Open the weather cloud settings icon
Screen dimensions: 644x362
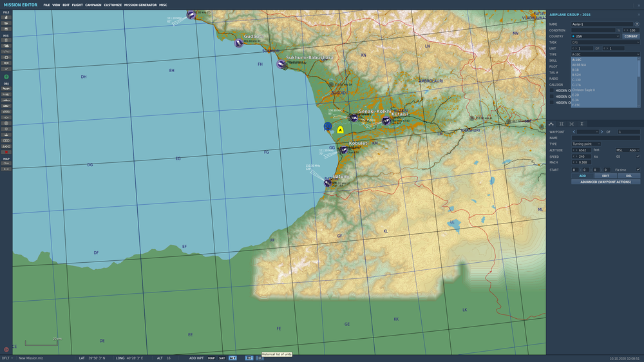6,46
